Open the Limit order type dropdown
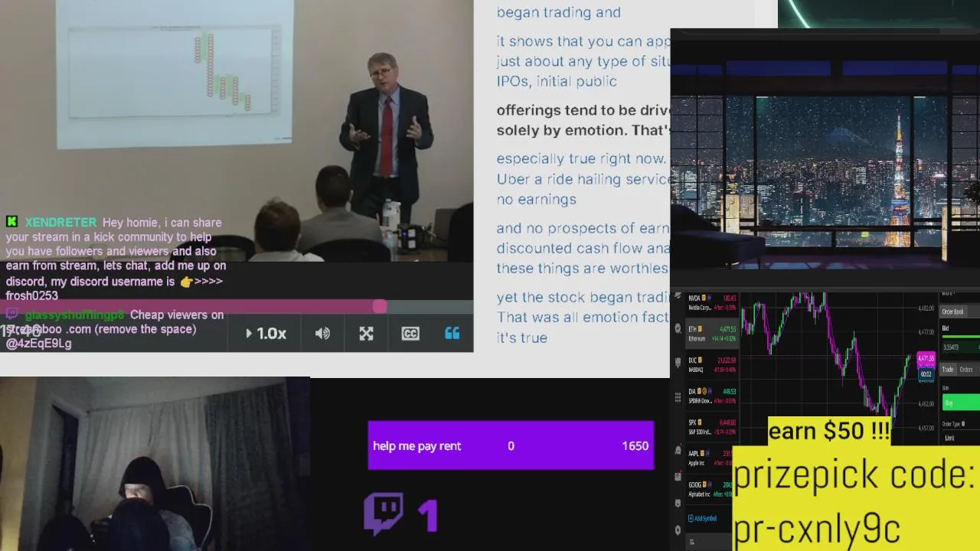Viewport: 980px width, 551px height. coord(960,438)
